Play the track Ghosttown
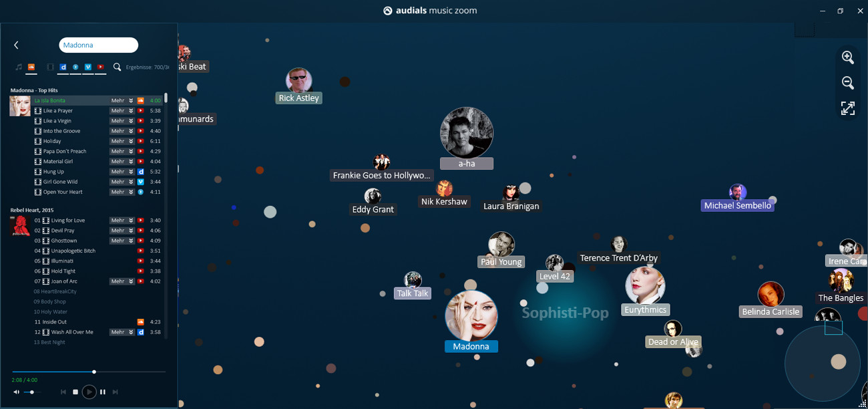The width and height of the screenshot is (868, 409). tap(64, 241)
